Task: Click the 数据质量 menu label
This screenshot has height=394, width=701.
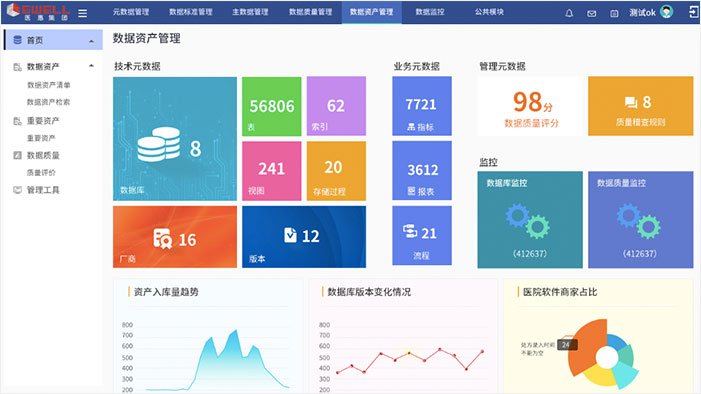Action: [43, 155]
